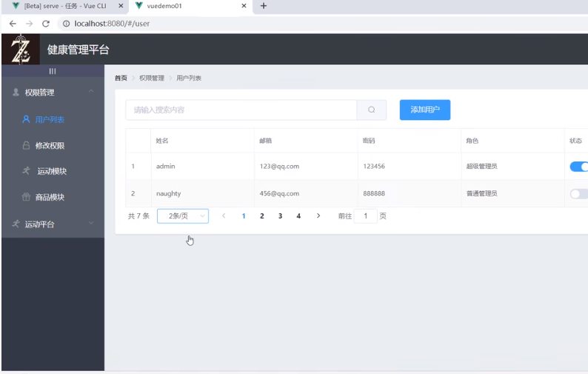588x374 pixels.
Task: Focus the 请输入搜索内容 search field
Action: click(241, 110)
